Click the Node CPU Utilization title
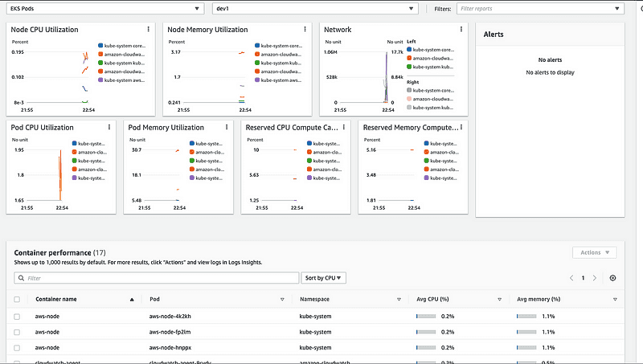 (44, 30)
